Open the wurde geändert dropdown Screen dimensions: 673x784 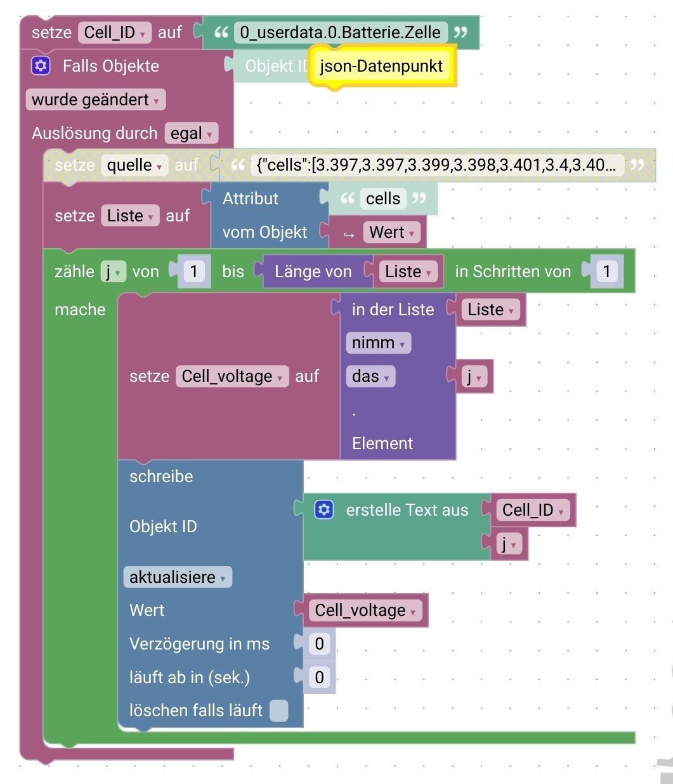96,100
